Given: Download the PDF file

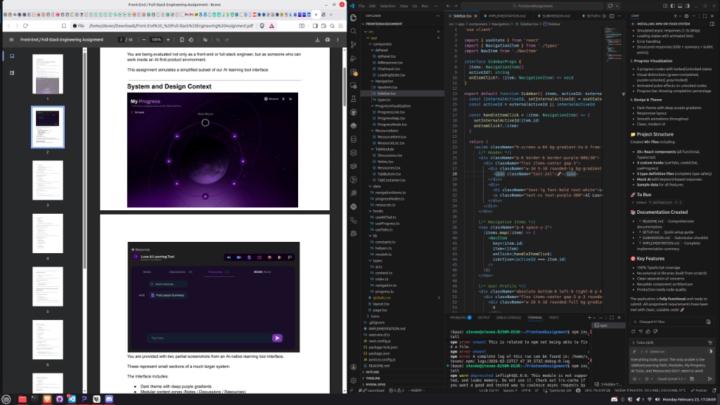Looking at the screenshot, I should tap(317, 40).
